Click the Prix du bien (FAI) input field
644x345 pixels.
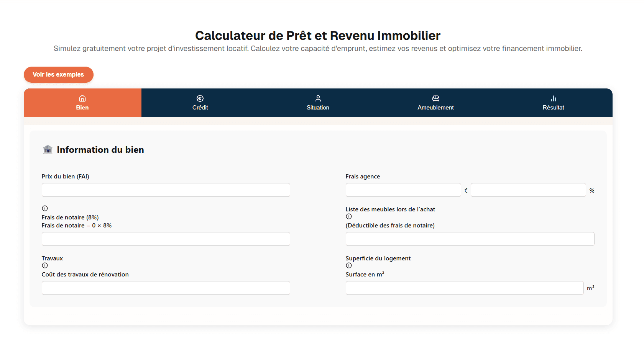166,190
